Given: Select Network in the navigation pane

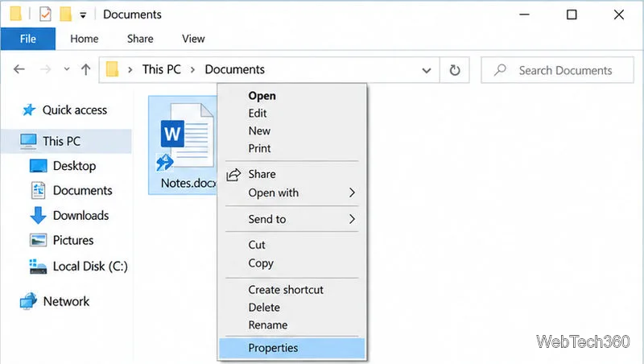Looking at the screenshot, I should [66, 301].
